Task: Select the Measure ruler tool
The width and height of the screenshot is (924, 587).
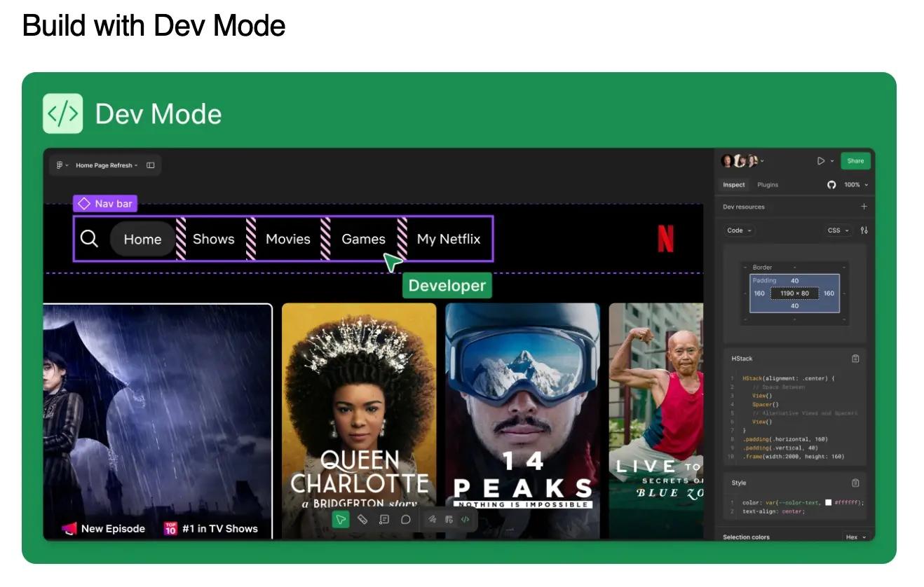Action: (362, 520)
